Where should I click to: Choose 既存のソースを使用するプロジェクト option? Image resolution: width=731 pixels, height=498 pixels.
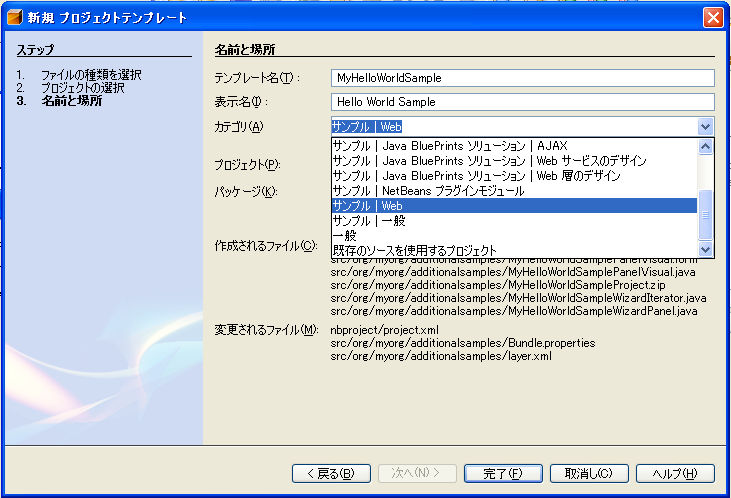(x=515, y=250)
